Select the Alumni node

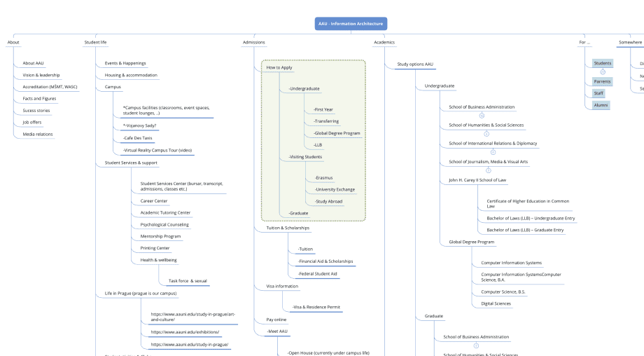601,105
